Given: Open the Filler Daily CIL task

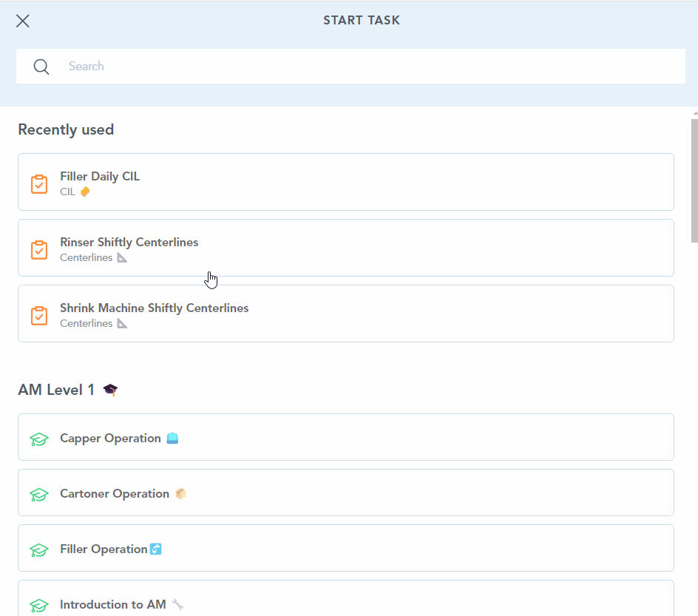Looking at the screenshot, I should (345, 182).
